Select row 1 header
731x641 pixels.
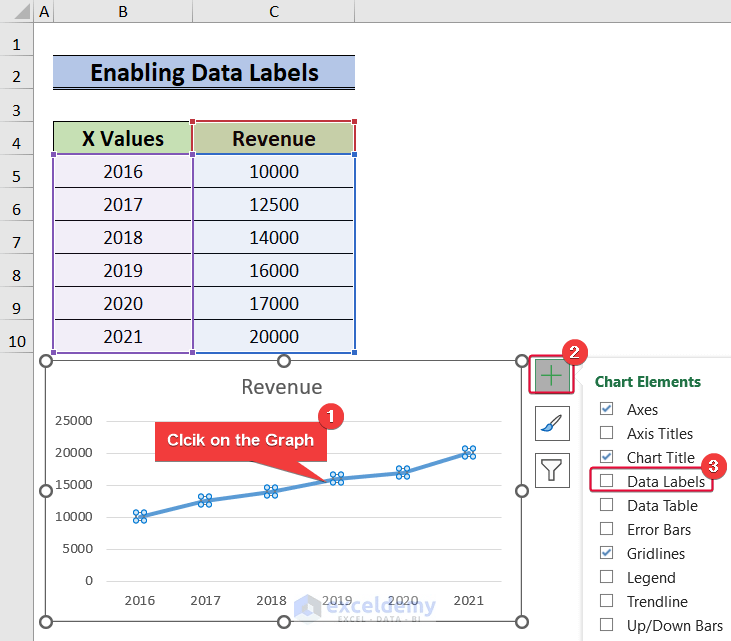point(16,40)
